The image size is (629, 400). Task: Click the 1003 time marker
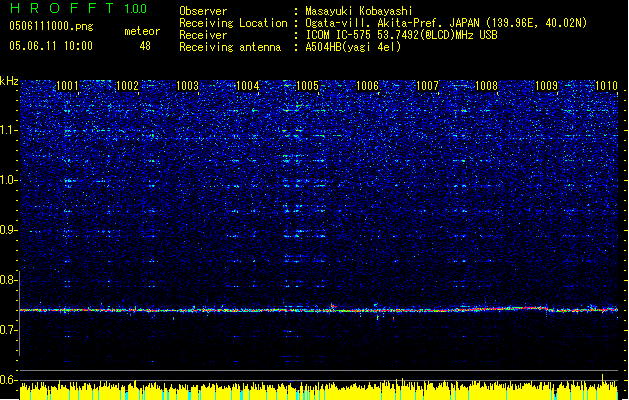coord(187,86)
